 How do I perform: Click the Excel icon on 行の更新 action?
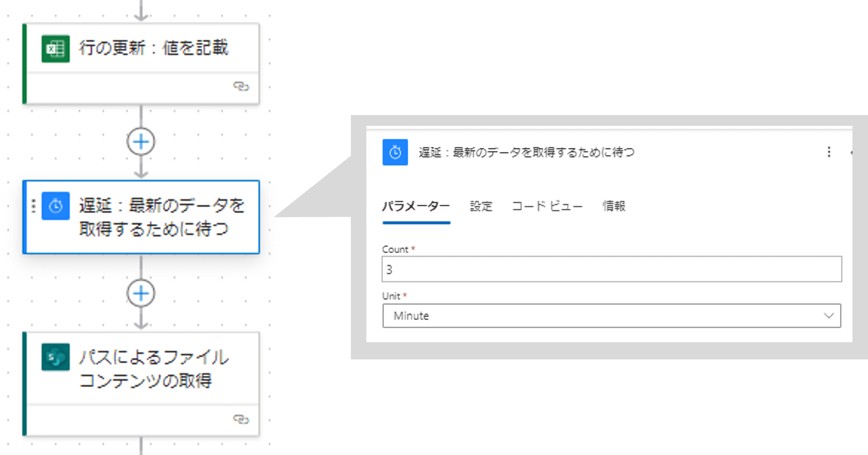click(x=55, y=48)
